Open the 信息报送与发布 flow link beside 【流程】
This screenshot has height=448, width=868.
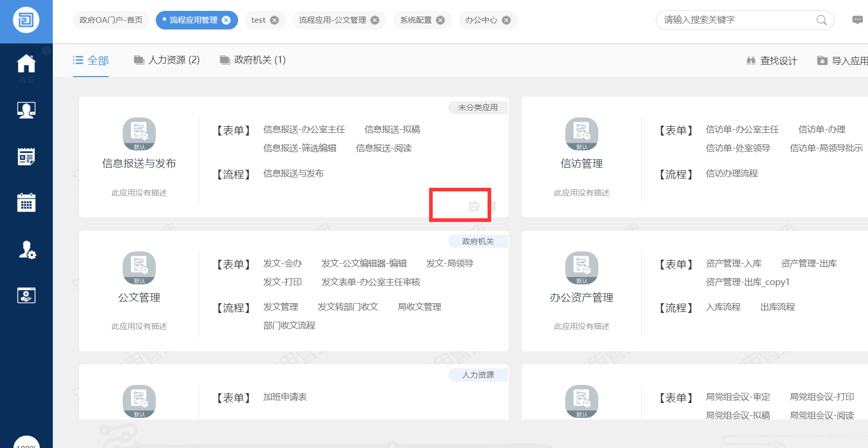[x=293, y=173]
